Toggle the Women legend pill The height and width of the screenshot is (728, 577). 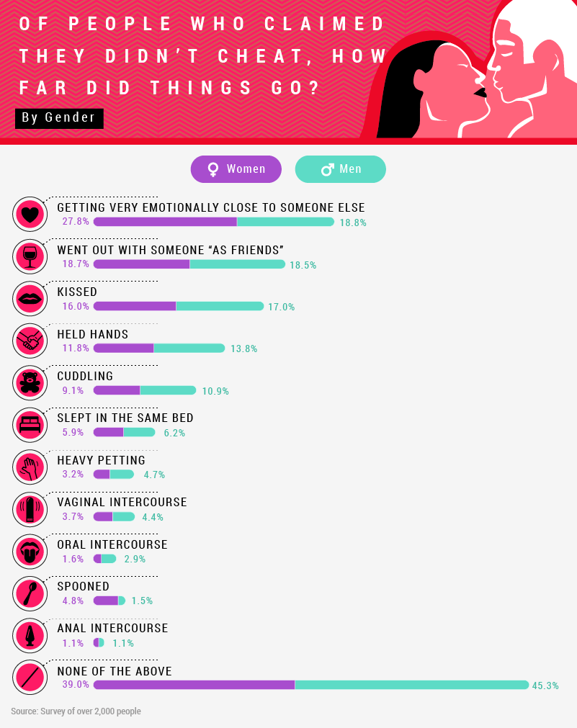point(236,169)
